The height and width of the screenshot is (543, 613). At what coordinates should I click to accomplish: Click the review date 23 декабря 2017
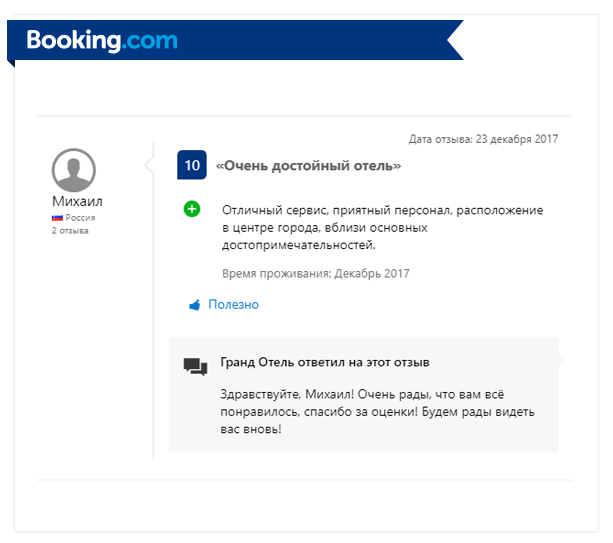point(517,139)
